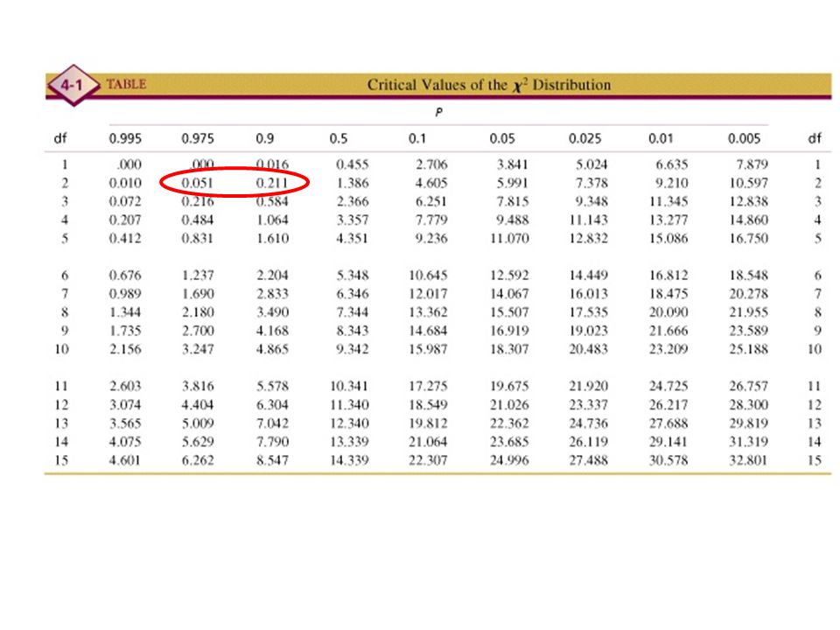Select the 0.005 column header
The image size is (840, 630).
(744, 139)
